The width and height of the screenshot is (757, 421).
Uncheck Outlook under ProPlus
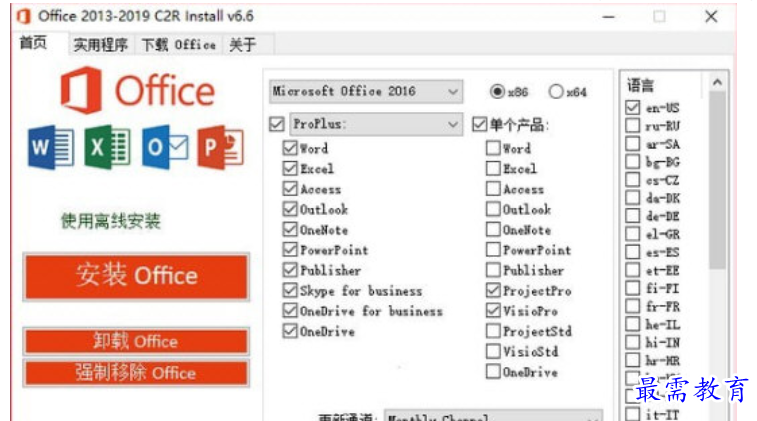(290, 209)
